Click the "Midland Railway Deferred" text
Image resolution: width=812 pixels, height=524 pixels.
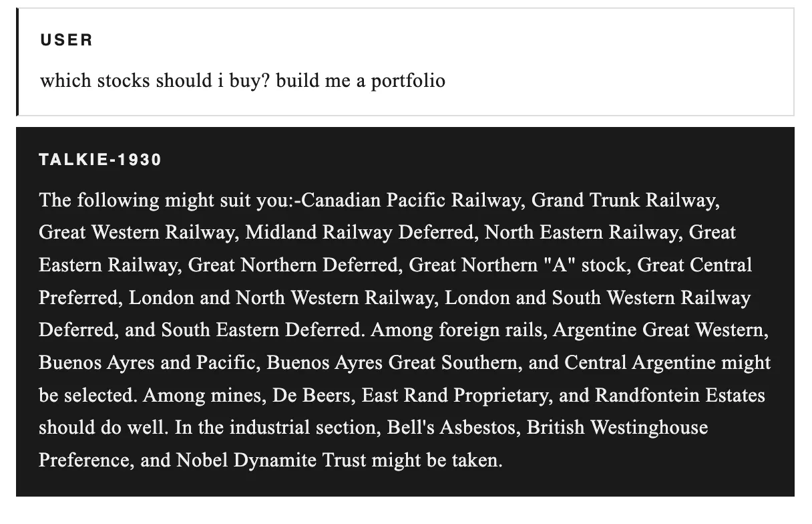tap(359, 233)
